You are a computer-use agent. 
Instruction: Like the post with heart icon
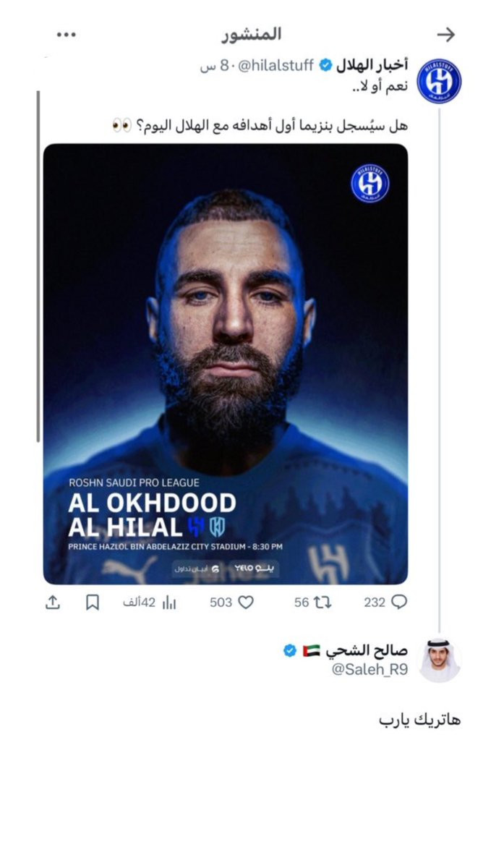point(246,602)
